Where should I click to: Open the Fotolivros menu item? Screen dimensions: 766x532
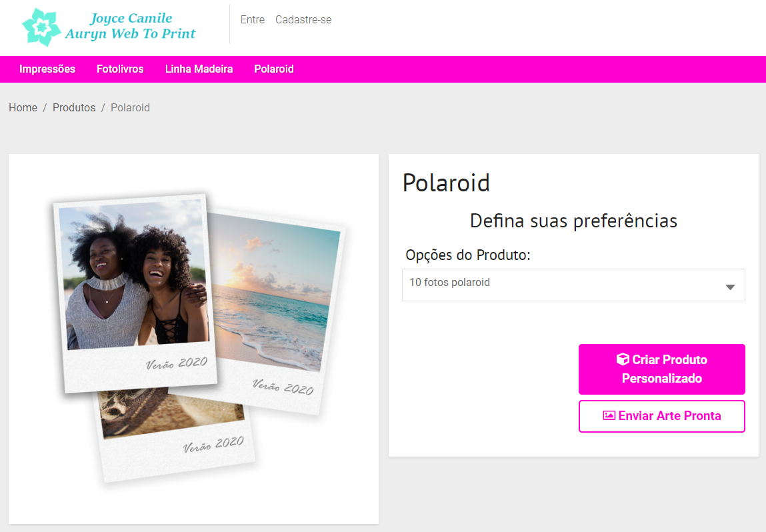point(120,69)
